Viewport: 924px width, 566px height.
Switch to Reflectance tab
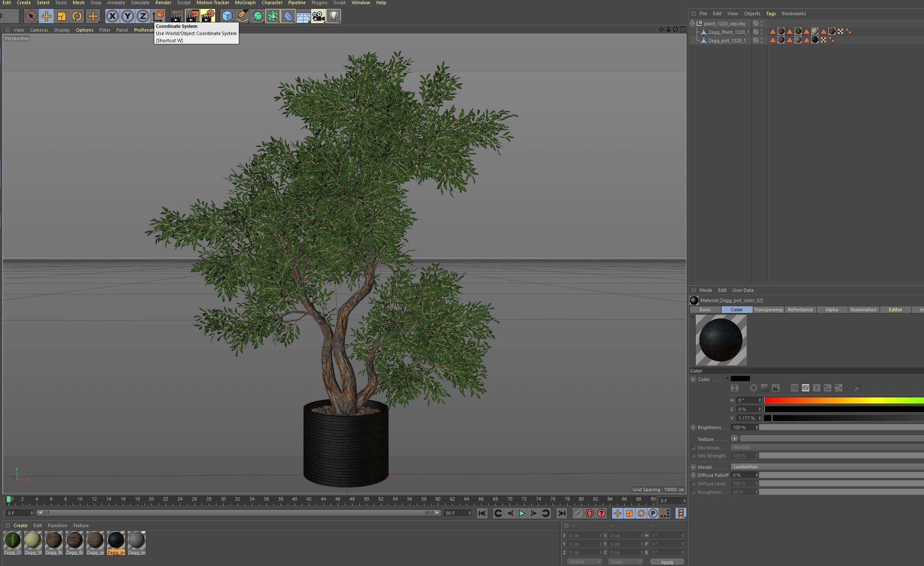(800, 310)
